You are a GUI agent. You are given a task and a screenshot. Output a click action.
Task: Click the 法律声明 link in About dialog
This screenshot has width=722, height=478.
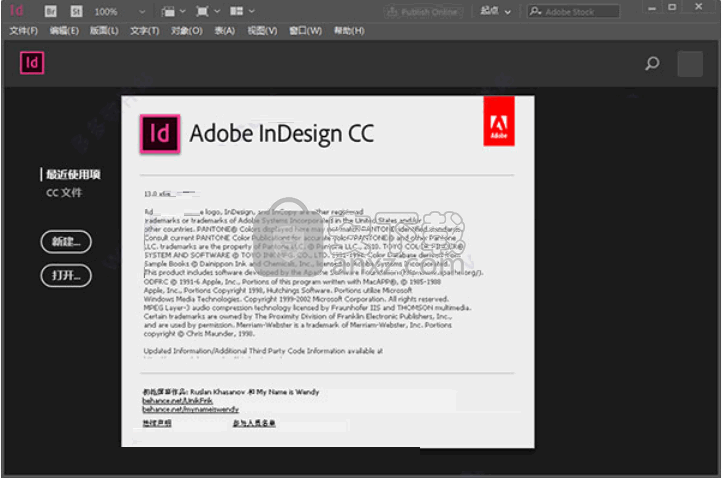click(x=157, y=423)
